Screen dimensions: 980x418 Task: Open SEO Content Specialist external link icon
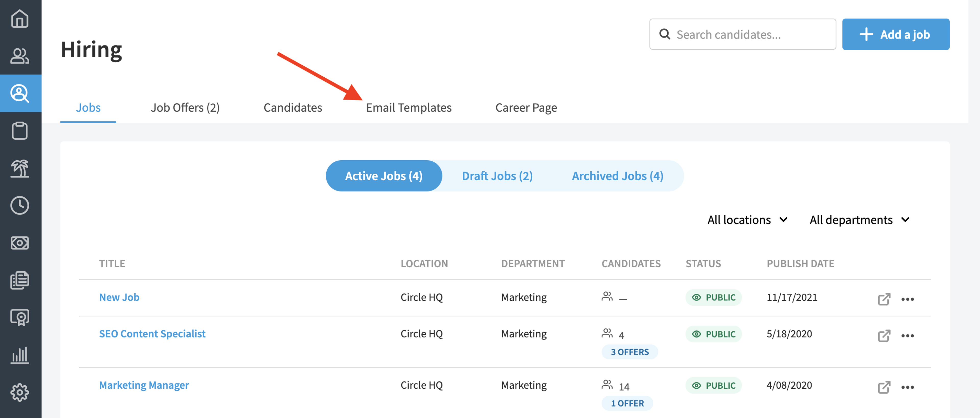click(x=884, y=335)
